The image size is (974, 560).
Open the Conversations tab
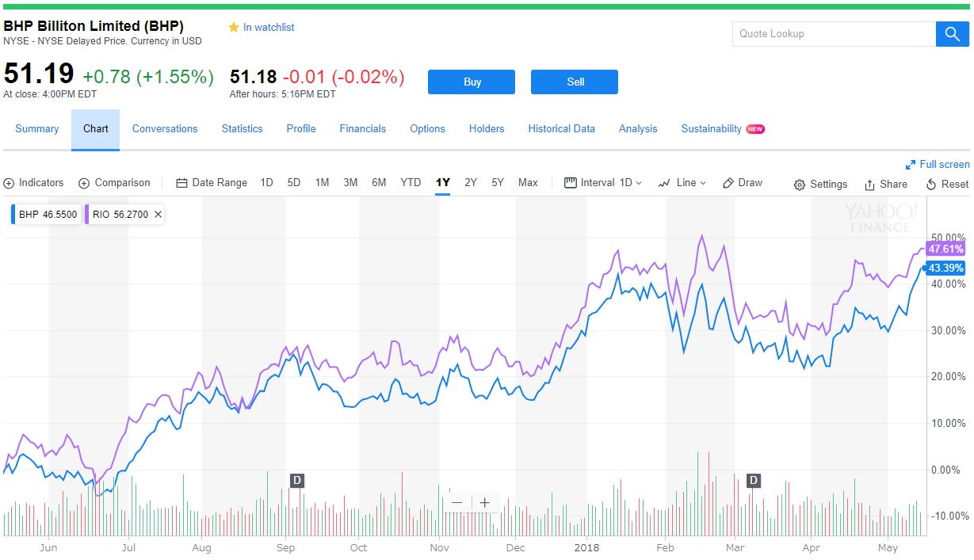coord(165,129)
